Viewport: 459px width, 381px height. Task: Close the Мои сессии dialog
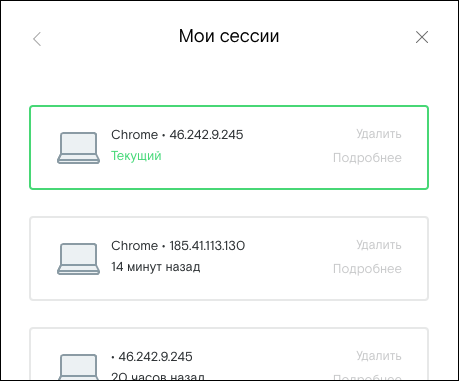pyautogui.click(x=422, y=37)
